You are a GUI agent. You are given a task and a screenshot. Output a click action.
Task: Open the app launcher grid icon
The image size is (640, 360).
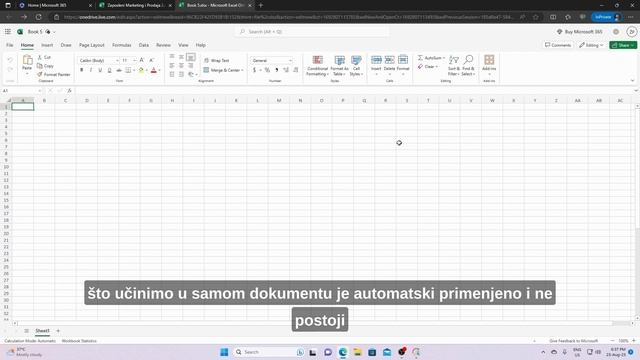click(x=8, y=31)
